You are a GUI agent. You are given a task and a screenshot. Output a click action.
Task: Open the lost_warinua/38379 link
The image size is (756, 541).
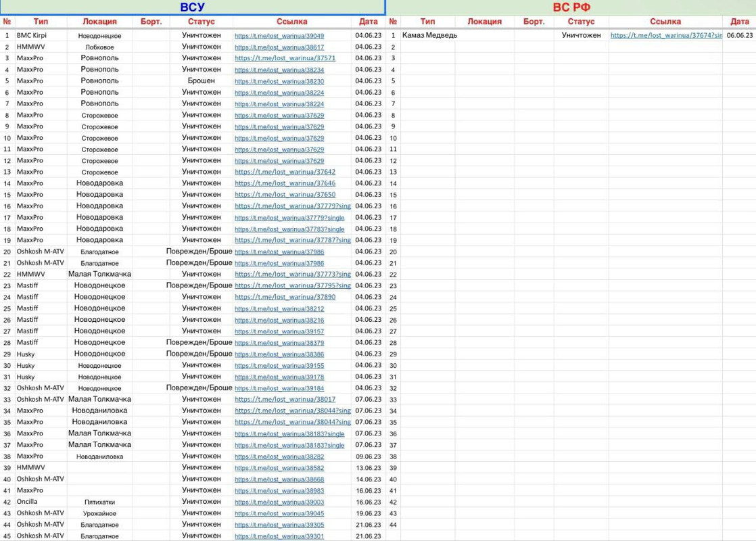(279, 343)
